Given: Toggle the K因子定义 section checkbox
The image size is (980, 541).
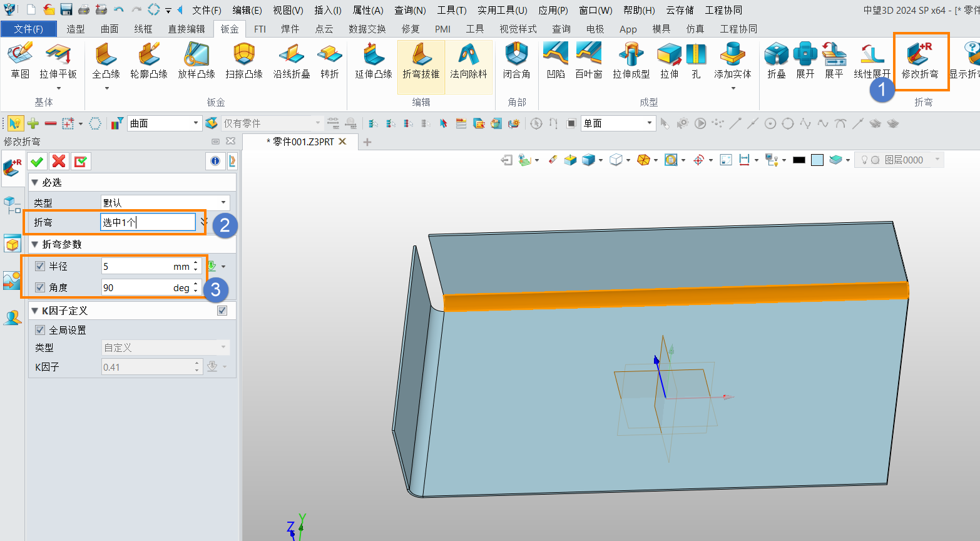Looking at the screenshot, I should coord(222,311).
